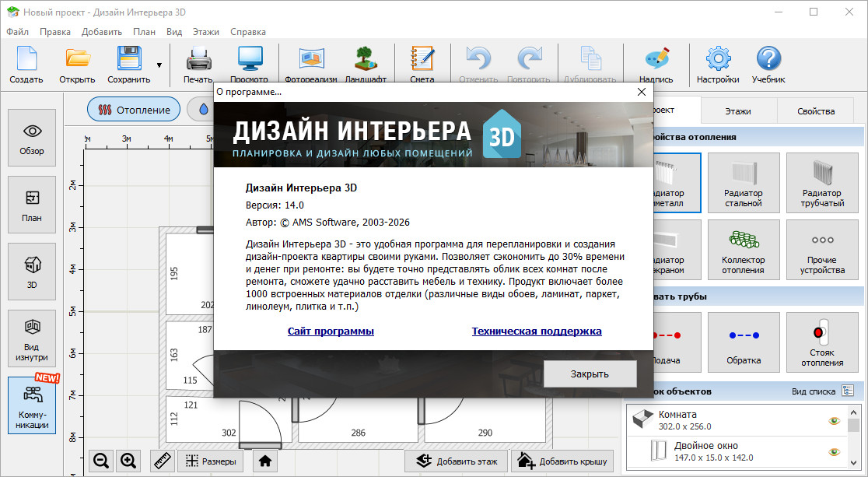Toggle visibility of Двойное окно object
Screen dimensions: 868x477
835,451
